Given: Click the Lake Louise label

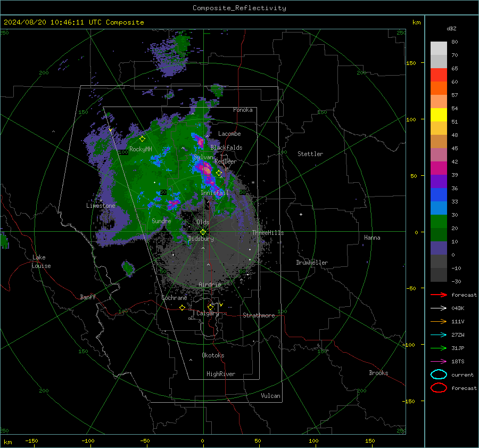Looking at the screenshot, I should (41, 262).
